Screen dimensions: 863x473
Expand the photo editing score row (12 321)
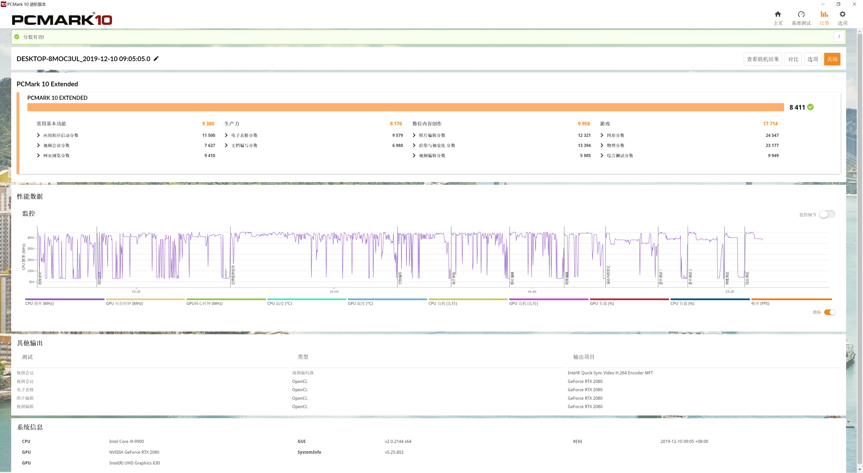point(414,135)
